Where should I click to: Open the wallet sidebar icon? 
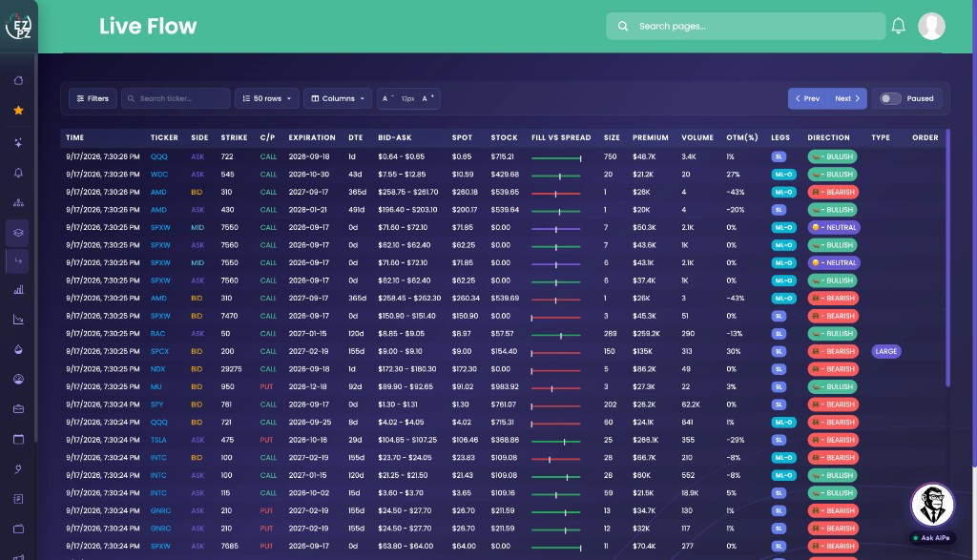[19, 529]
